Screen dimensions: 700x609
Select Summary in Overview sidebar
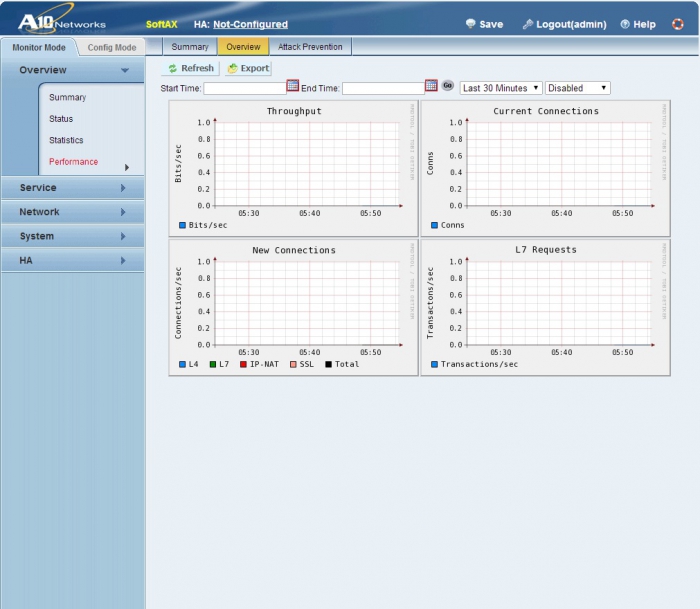pyautogui.click(x=67, y=97)
